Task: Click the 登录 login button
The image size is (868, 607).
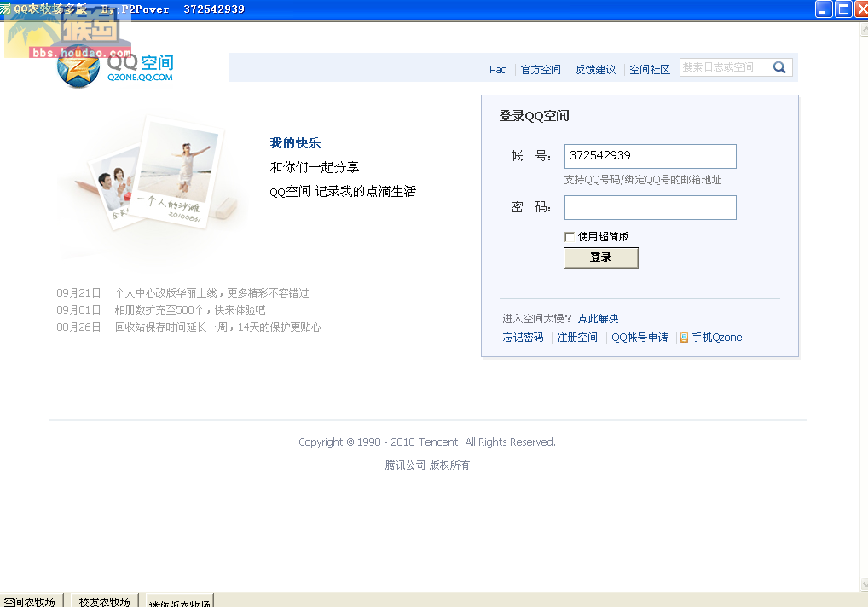Action: [601, 257]
